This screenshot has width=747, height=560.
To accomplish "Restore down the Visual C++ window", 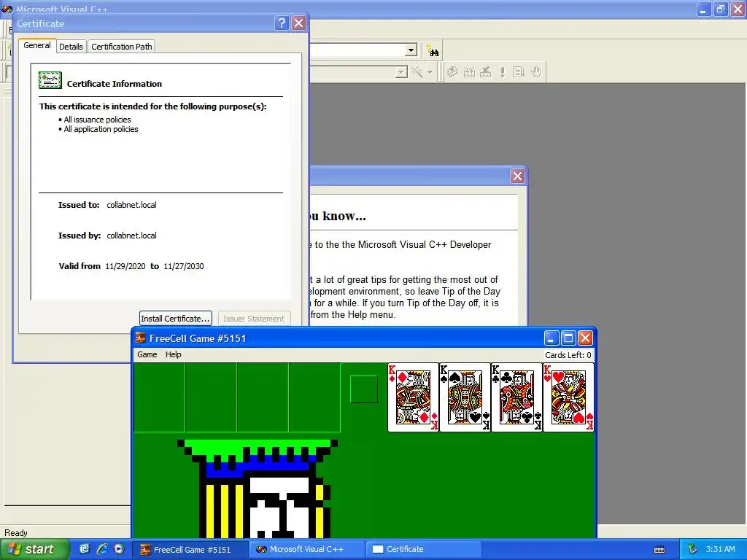I will click(721, 9).
